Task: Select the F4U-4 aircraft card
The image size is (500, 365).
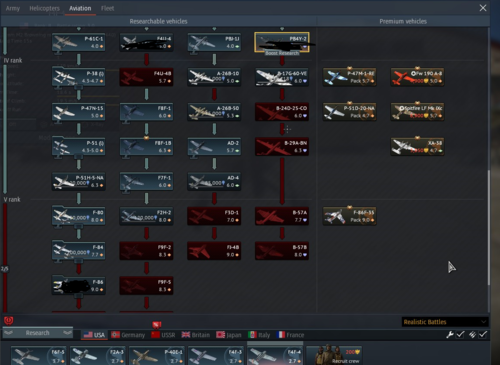Action: pyautogui.click(x=146, y=42)
